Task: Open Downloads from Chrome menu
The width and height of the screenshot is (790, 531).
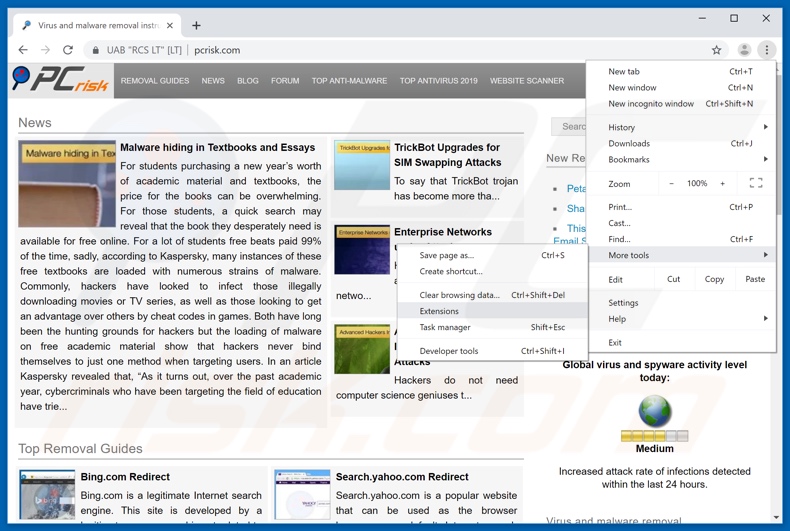Action: click(x=681, y=144)
